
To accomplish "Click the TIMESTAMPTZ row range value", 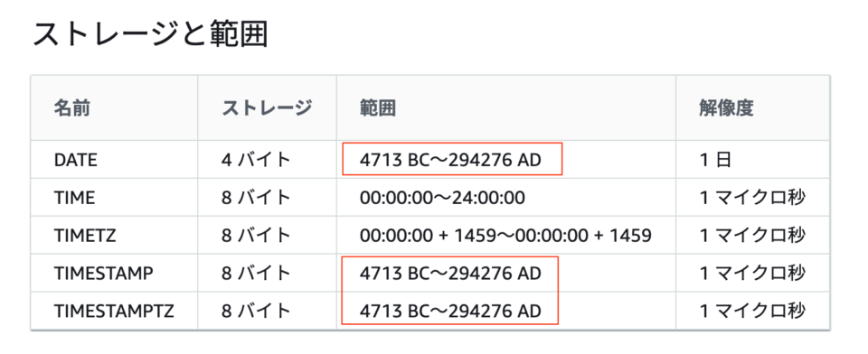I will 450,311.
